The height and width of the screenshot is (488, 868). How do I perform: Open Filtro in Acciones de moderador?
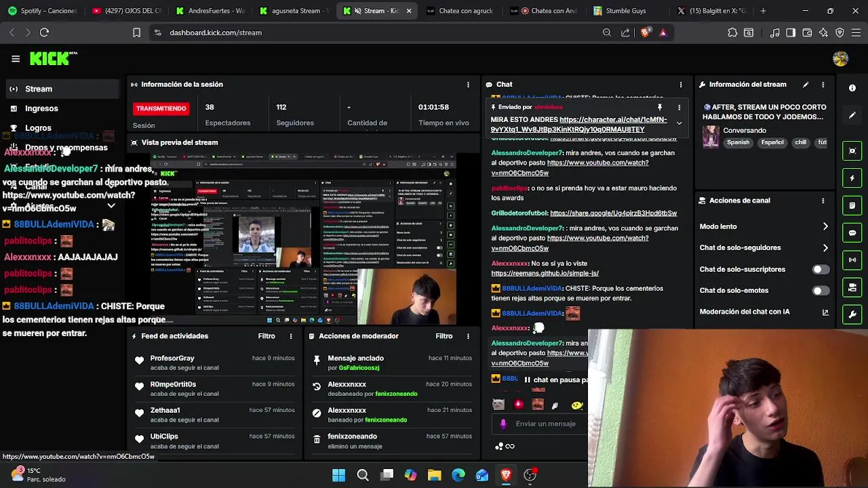[x=444, y=336]
